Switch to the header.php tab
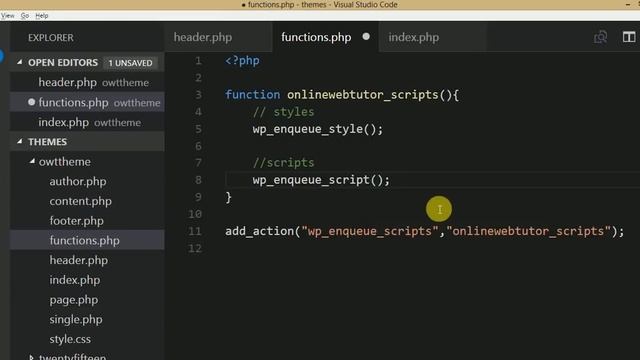Screen dimensions: 640x360 coord(203,37)
